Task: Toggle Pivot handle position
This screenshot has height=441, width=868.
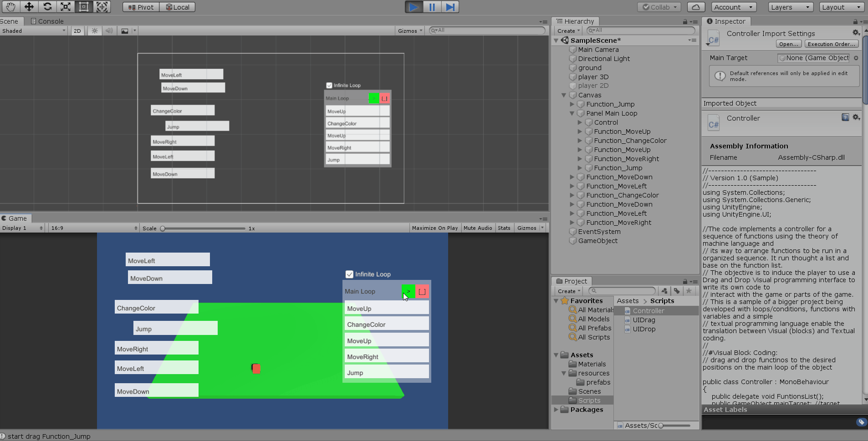Action: click(141, 7)
